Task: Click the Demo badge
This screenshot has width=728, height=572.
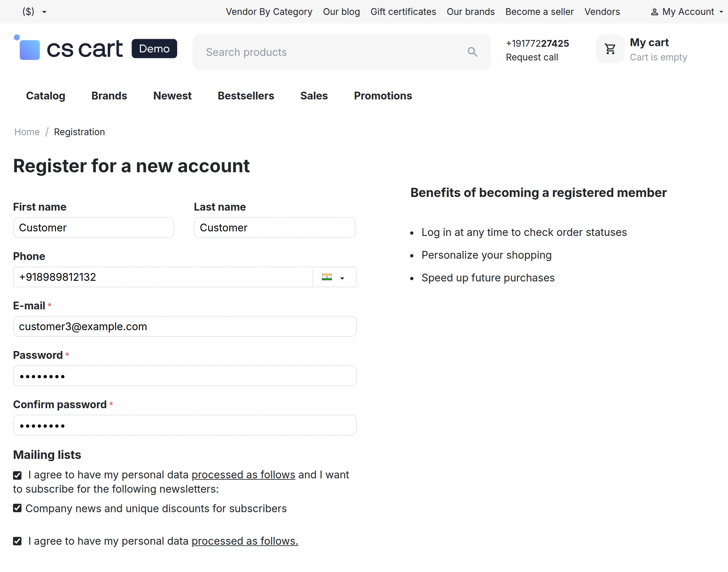Action: 154,48
